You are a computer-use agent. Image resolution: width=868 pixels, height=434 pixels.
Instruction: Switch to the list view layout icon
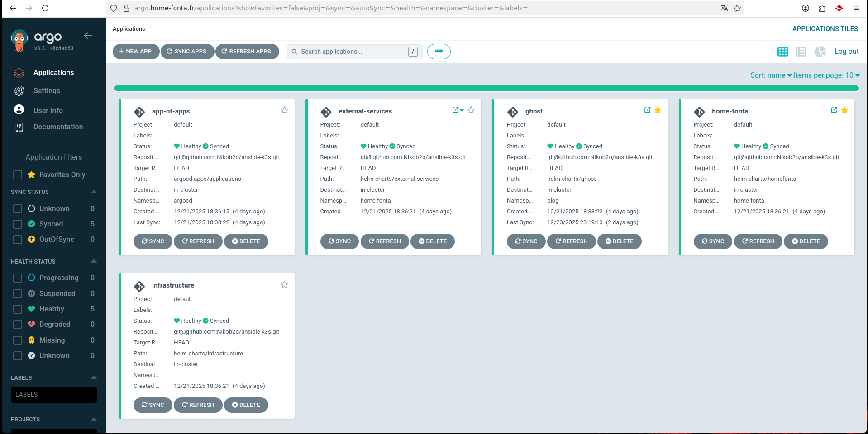pyautogui.click(x=801, y=52)
